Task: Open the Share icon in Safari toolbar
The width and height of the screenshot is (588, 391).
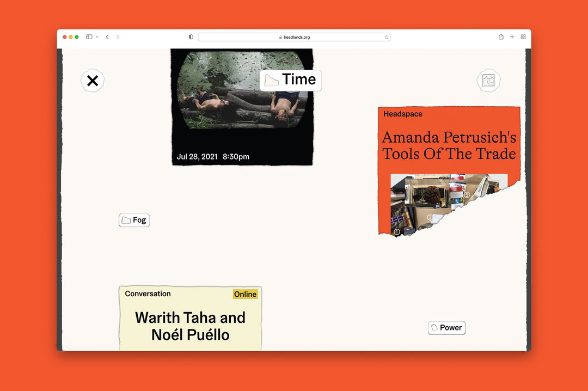Action: 501,36
